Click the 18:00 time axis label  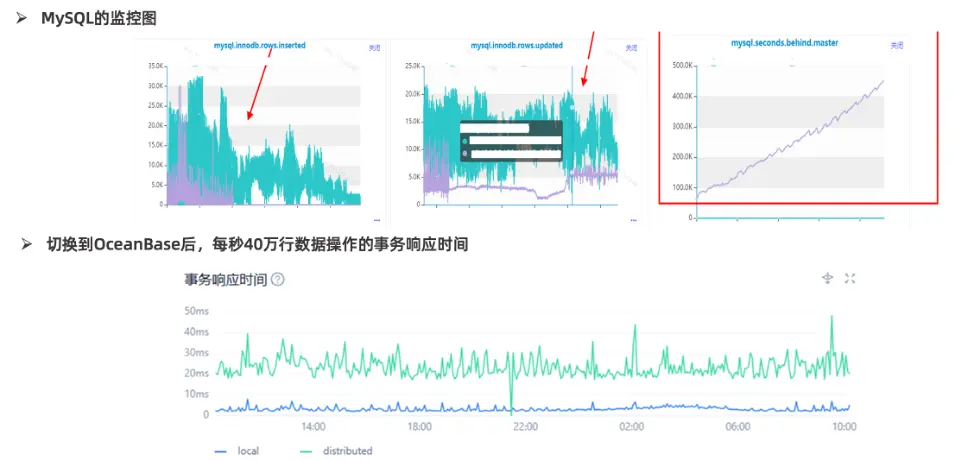pyautogui.click(x=419, y=426)
